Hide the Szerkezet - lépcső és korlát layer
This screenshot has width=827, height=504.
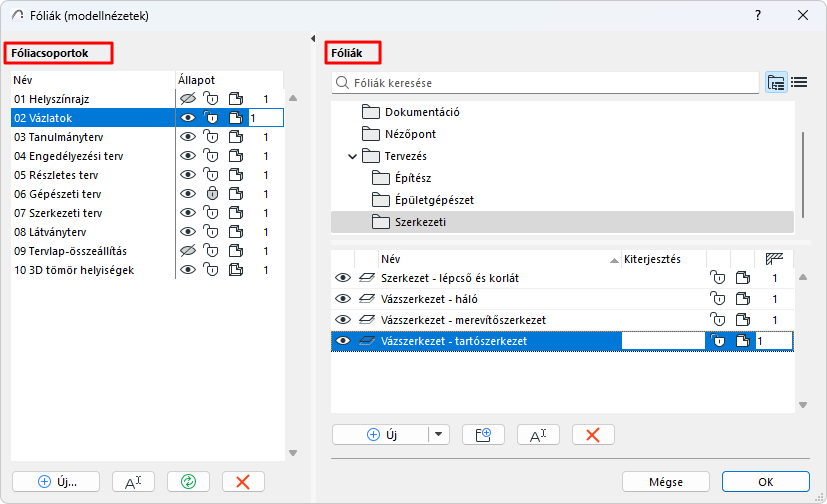click(x=343, y=278)
